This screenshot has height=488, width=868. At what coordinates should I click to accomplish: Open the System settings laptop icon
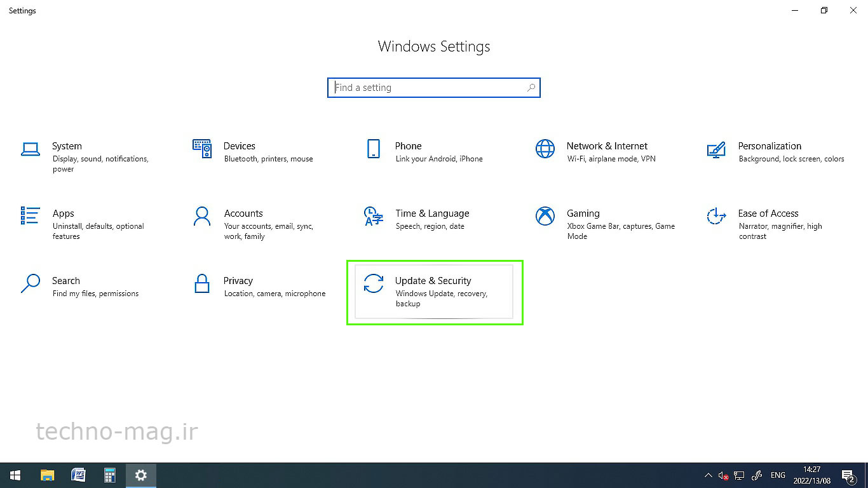(31, 149)
